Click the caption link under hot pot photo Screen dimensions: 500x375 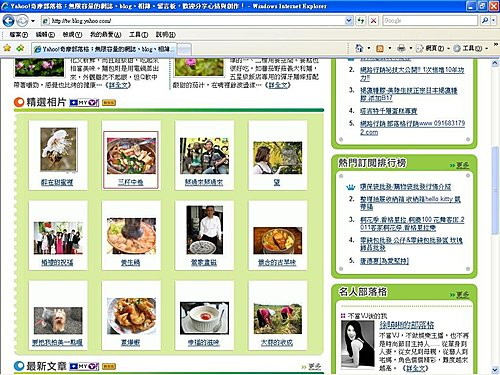pyautogui.click(x=130, y=263)
